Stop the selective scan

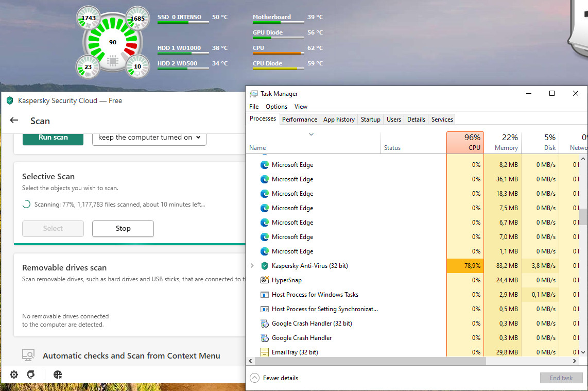point(123,229)
